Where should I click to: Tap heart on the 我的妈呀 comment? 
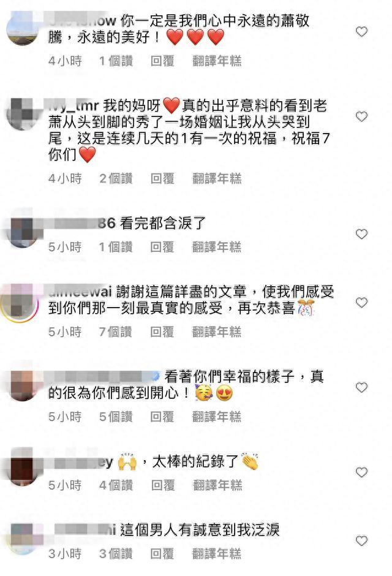[361, 116]
